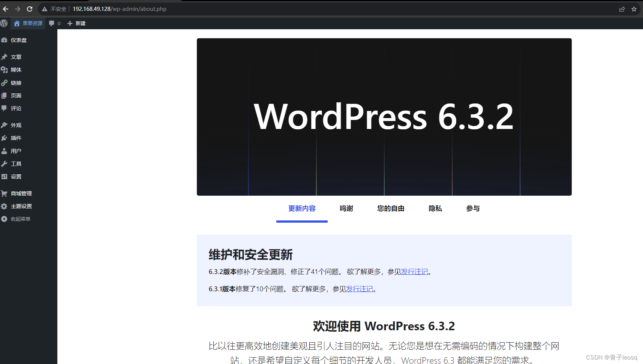Click the comment bubble icon for 评论
Viewport: 643px width, 364px height.
[x=4, y=108]
